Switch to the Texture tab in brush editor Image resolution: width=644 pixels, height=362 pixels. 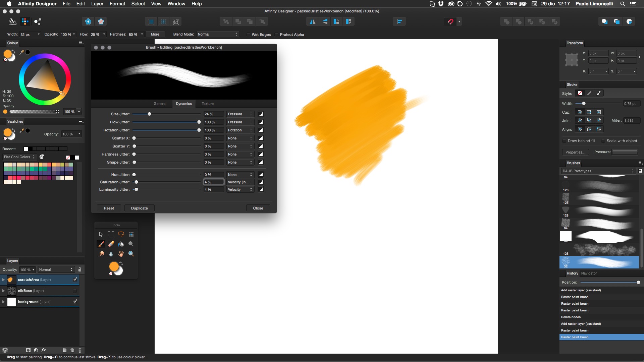[x=208, y=104]
